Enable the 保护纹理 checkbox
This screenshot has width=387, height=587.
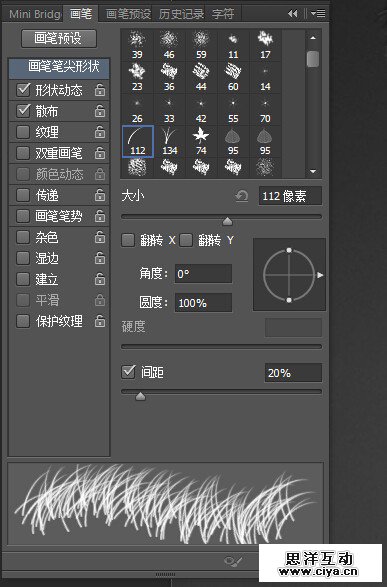23,321
